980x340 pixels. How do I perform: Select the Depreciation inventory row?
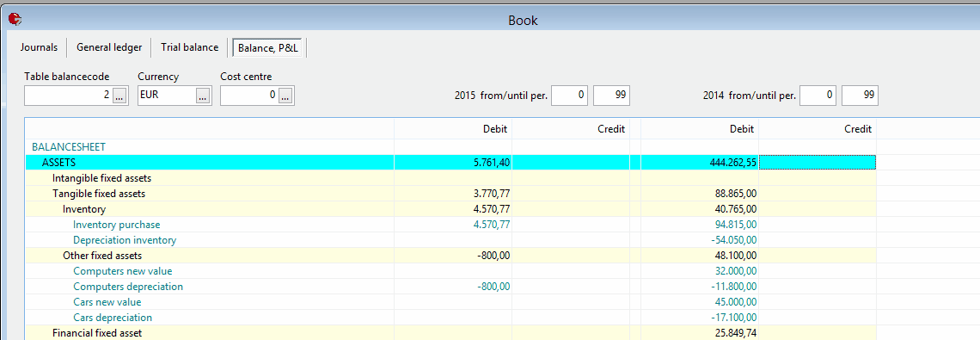(x=450, y=240)
